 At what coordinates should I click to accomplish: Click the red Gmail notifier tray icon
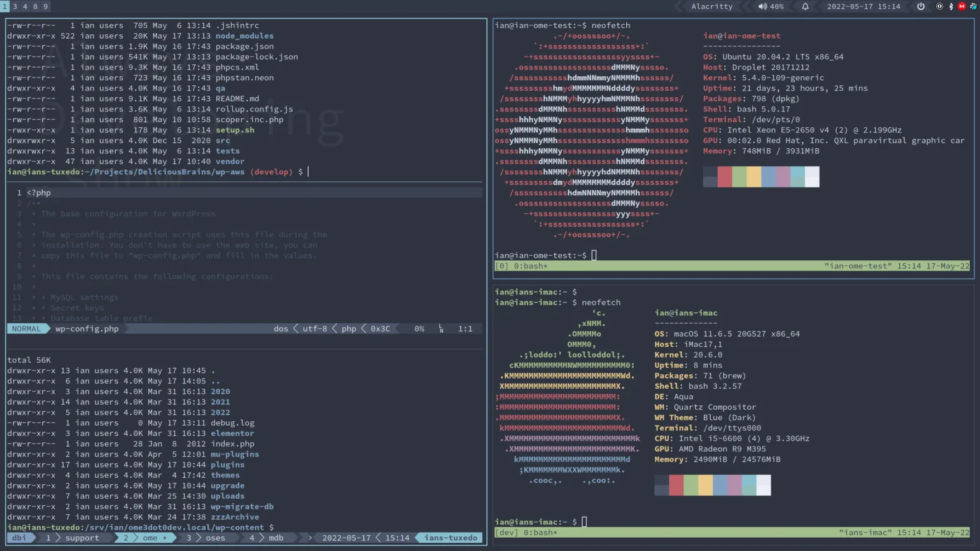click(x=962, y=6)
